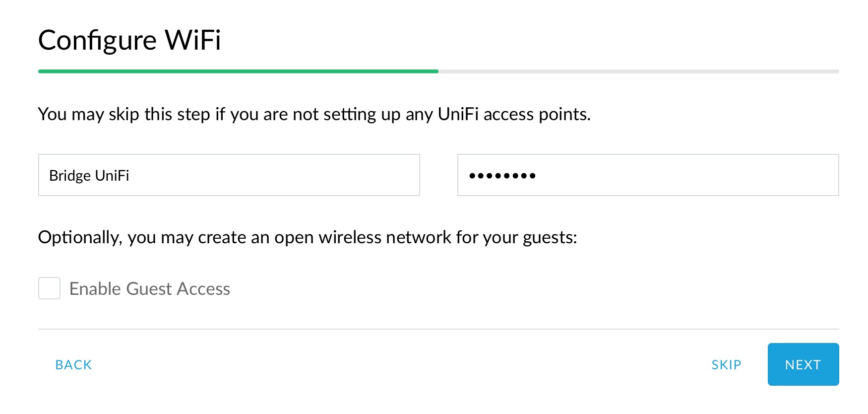The height and width of the screenshot is (414, 868).
Task: Click the password dots in the field
Action: (x=502, y=176)
